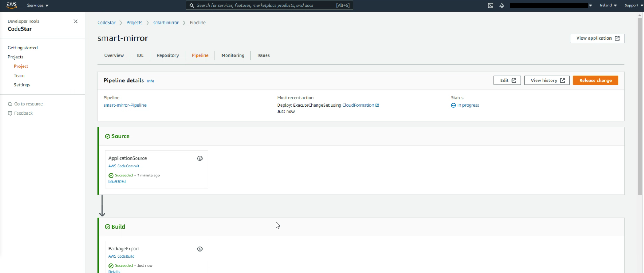Switch to the Overview tab
Viewport: 644px width, 273px height.
(114, 55)
